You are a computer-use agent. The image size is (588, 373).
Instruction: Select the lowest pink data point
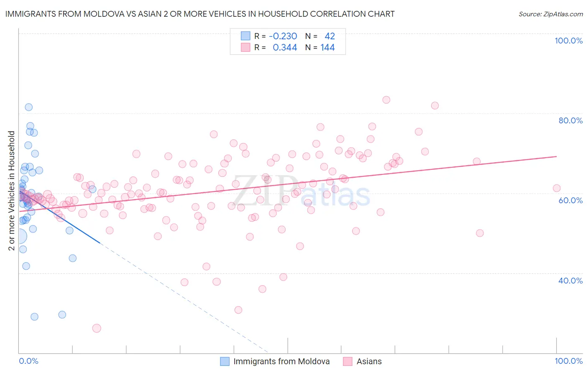97,328
